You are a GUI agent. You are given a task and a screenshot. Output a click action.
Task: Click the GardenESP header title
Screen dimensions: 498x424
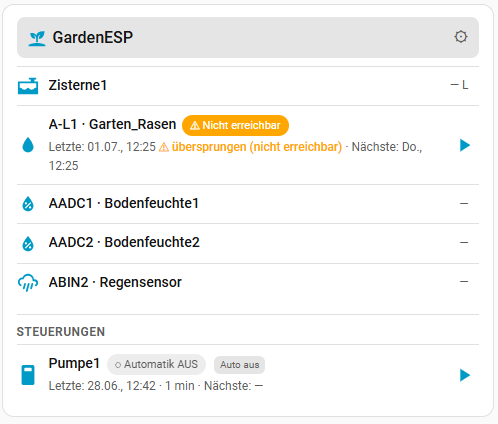[x=93, y=37]
